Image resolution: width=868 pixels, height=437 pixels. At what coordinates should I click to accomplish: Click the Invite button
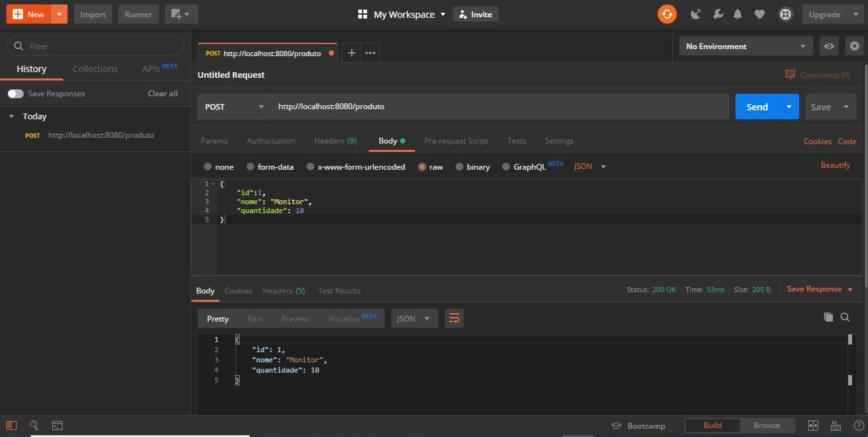pos(475,14)
